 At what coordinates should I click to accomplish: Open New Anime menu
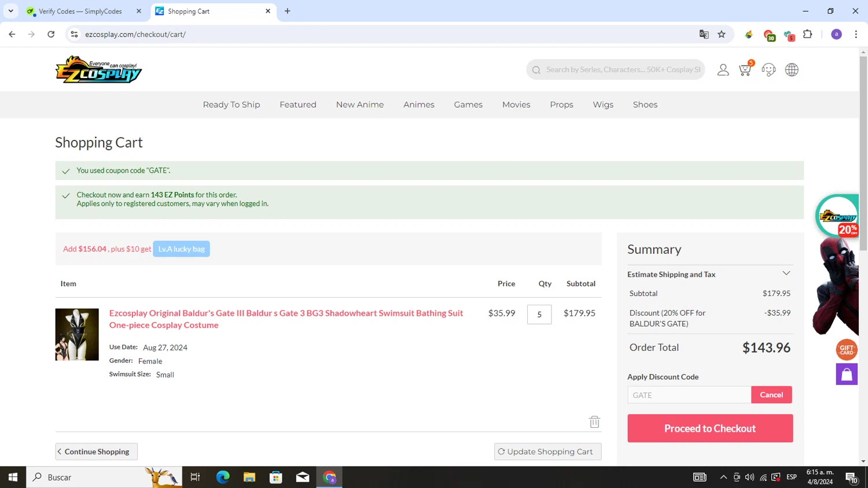coord(360,105)
